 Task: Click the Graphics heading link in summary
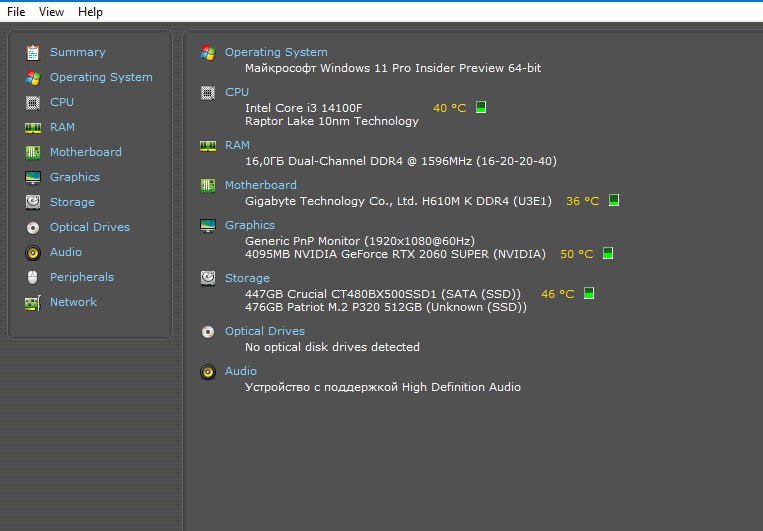pos(250,225)
